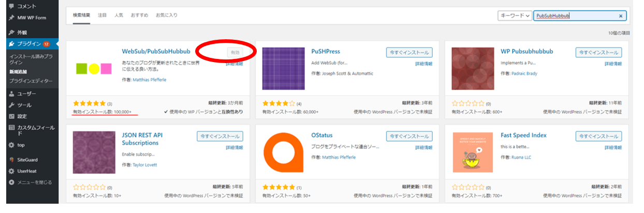This screenshot has height=213, width=644.
Task: Open the JSON REST API Subscriptions title
Action: 142,139
